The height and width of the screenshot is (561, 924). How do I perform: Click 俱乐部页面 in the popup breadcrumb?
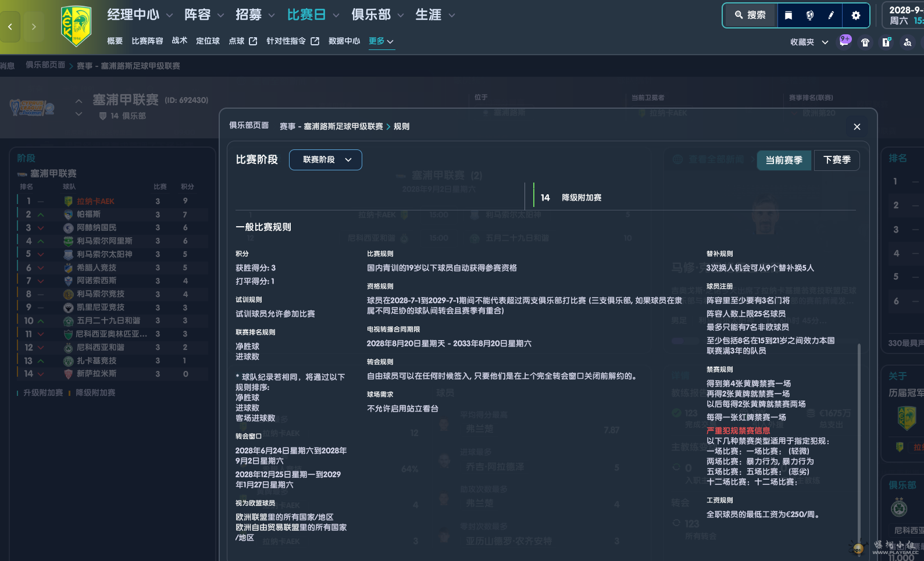click(x=249, y=126)
